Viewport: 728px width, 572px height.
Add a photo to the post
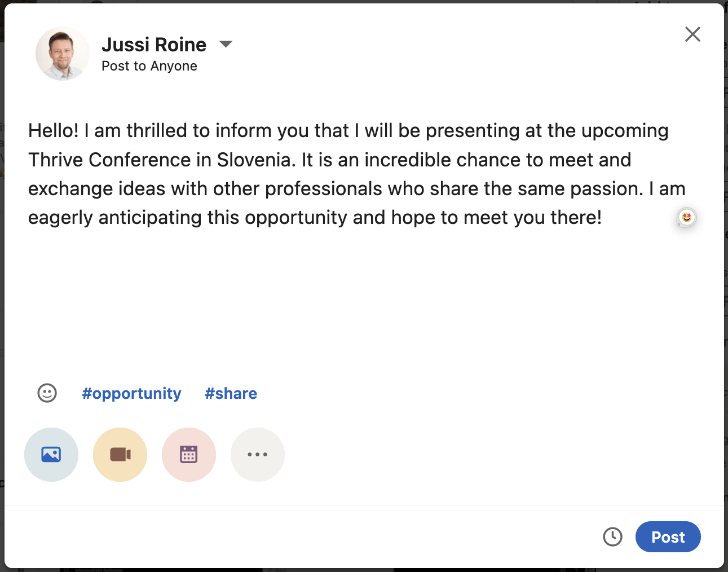(51, 455)
